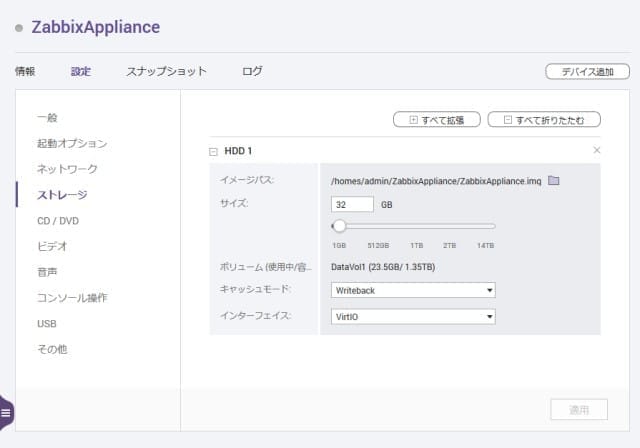The height and width of the screenshot is (448, 640).
Task: Select その他 in the sidebar
Action: click(52, 349)
